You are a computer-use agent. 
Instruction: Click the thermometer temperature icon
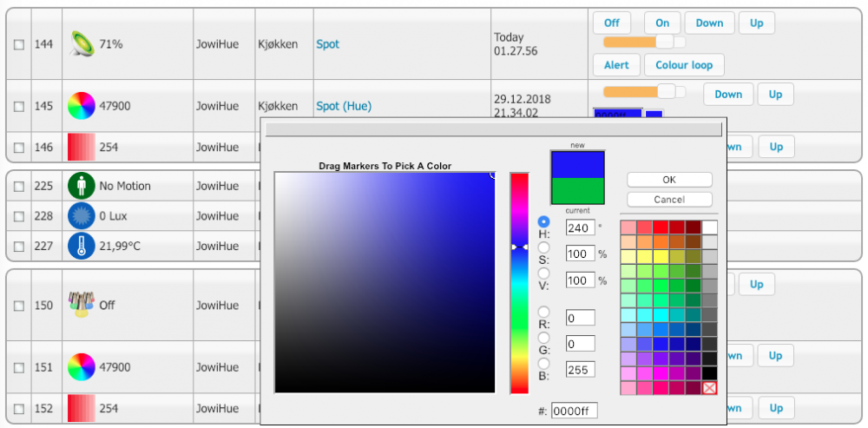(x=81, y=246)
